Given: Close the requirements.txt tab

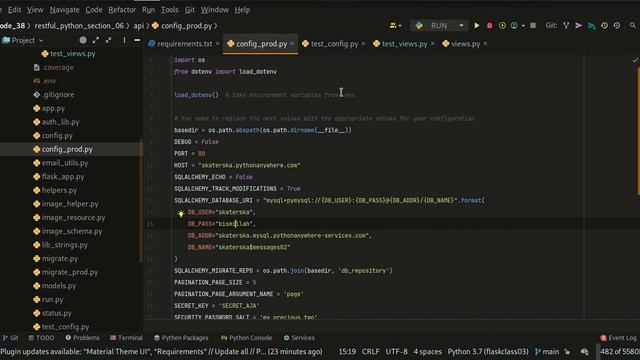Looking at the screenshot, I should click(218, 44).
